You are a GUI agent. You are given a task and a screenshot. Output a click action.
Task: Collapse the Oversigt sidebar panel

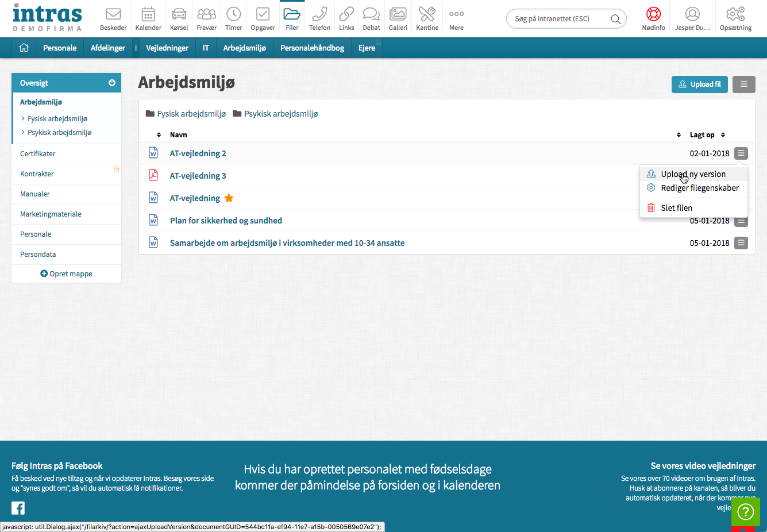[x=112, y=83]
